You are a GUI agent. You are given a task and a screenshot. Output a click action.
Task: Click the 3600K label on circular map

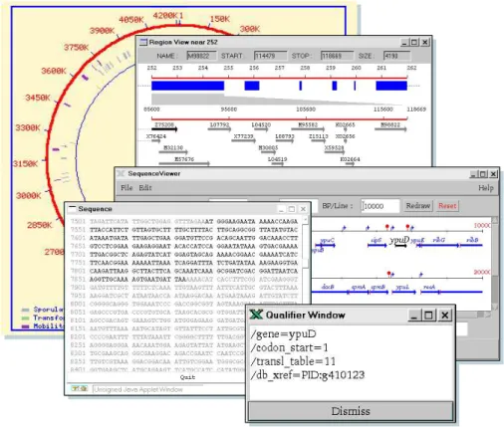[x=54, y=71]
